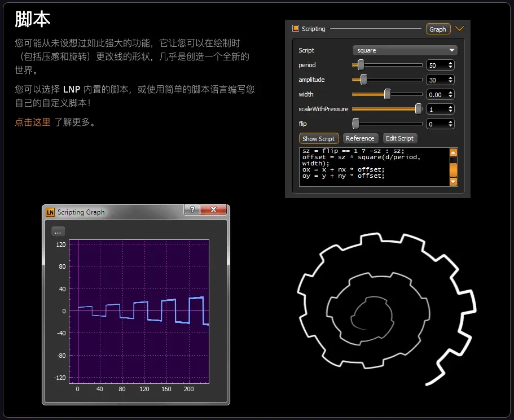
Task: Click the 'scaleWithPressure' parameter label
Action: (323, 109)
